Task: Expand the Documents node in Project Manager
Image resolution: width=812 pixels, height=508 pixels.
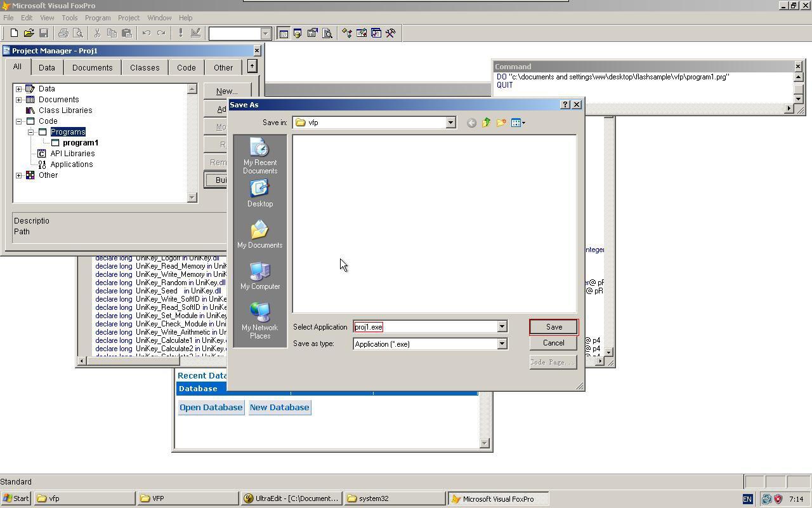Action: point(19,100)
